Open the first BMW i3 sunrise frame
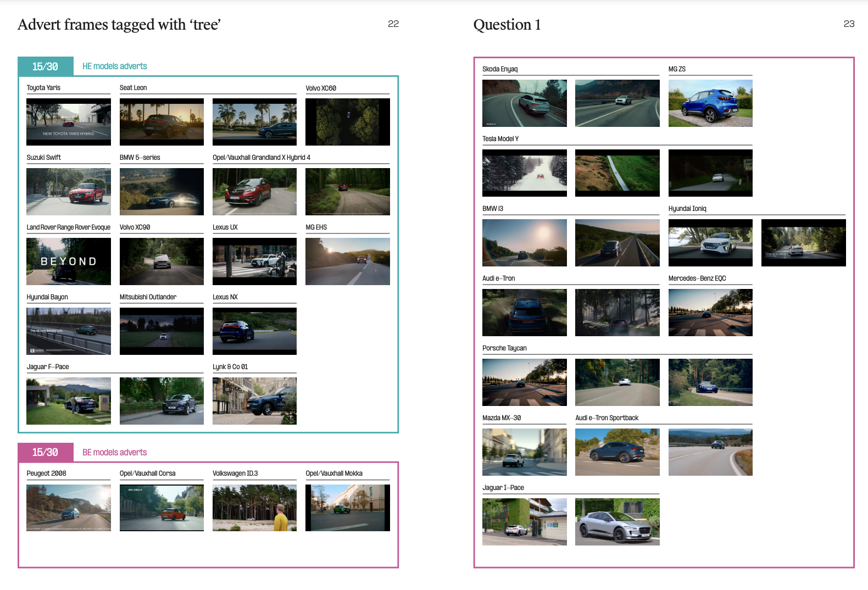The height and width of the screenshot is (590, 868). coord(525,243)
